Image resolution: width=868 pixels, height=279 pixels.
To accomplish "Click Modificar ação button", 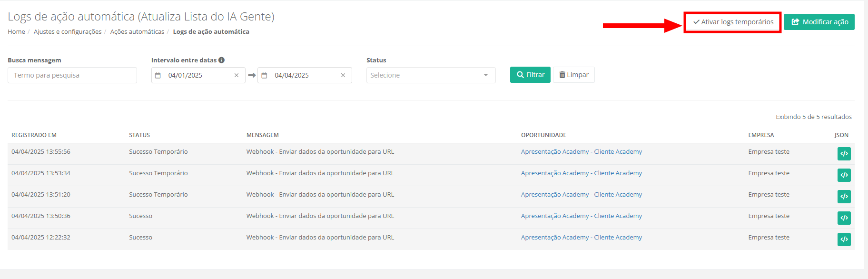I will click(819, 22).
